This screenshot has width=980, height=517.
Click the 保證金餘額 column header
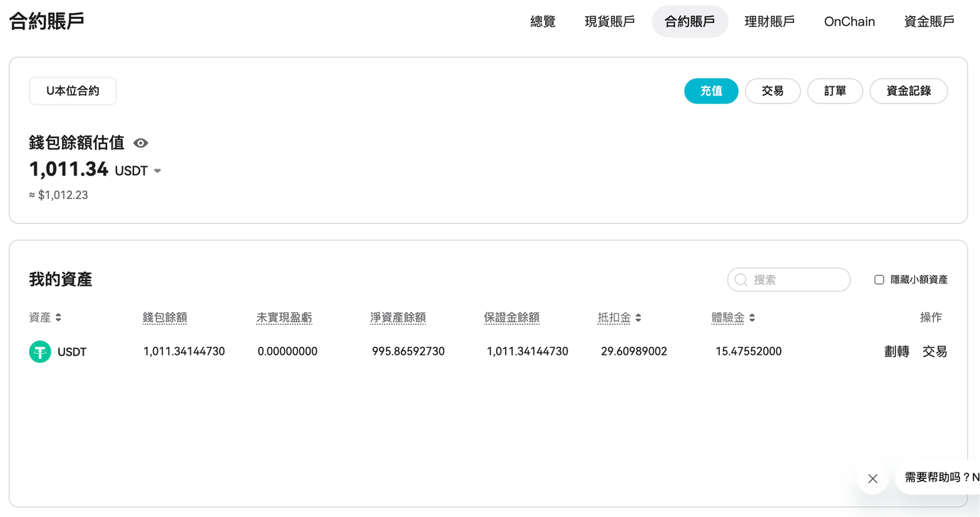click(x=512, y=317)
